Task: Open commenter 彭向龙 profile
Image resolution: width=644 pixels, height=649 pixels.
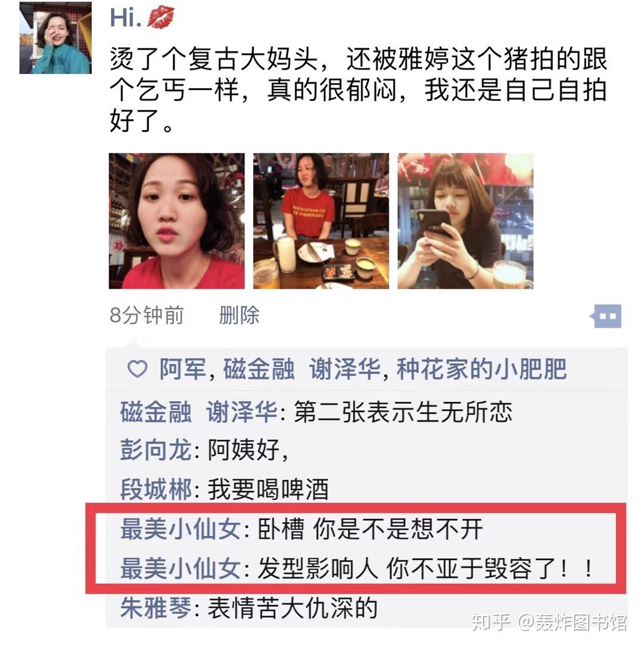Action: [156, 450]
